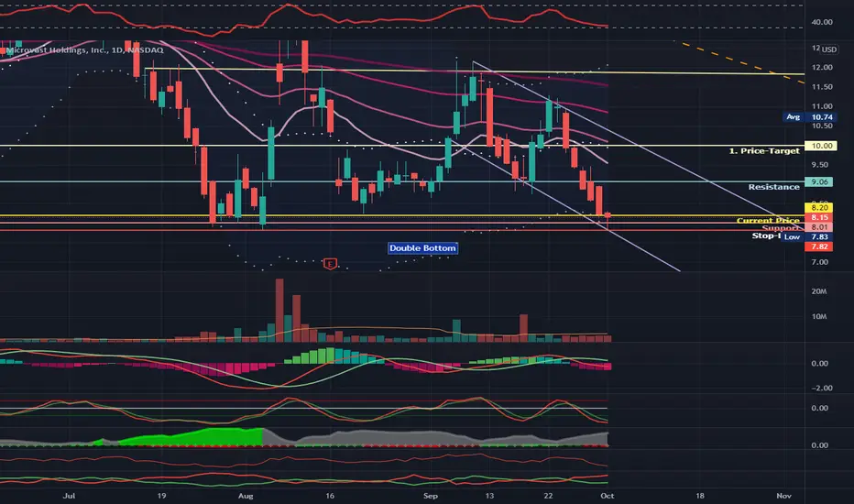Select the 'Stop-l' annotation text
The height and width of the screenshot is (504, 854).
coord(766,236)
